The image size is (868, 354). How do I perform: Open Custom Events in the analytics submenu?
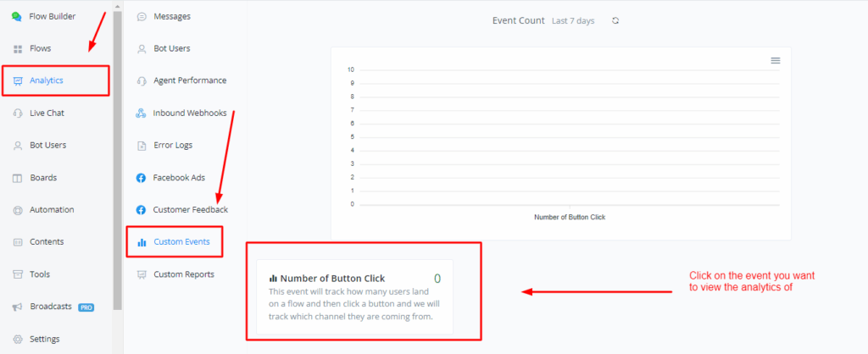pyautogui.click(x=181, y=242)
